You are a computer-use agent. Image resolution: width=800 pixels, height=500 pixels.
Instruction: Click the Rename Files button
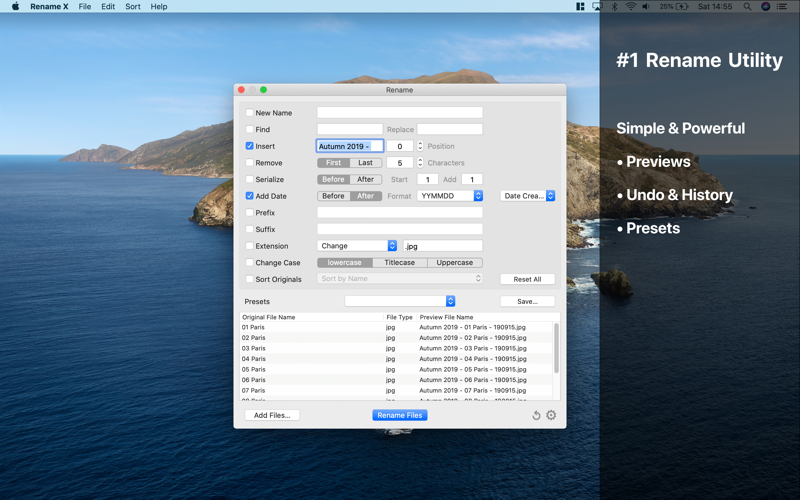(x=399, y=415)
